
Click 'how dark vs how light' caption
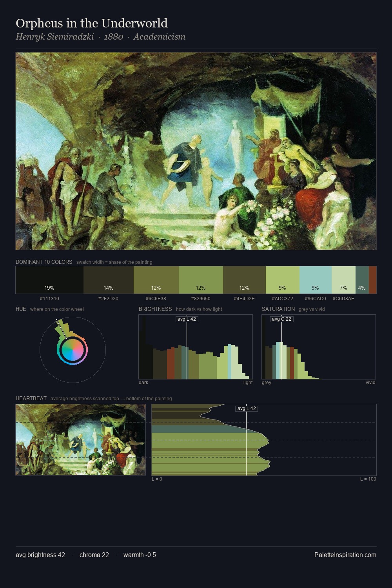(x=199, y=309)
